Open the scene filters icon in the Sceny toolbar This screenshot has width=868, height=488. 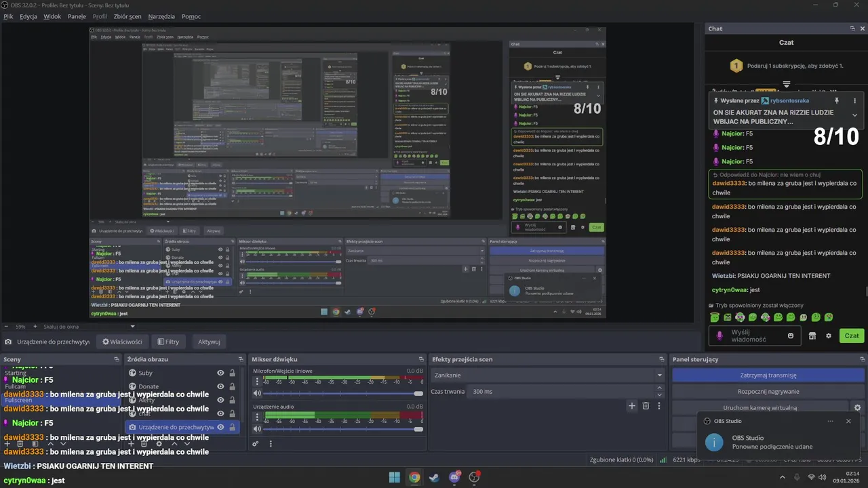(x=35, y=444)
